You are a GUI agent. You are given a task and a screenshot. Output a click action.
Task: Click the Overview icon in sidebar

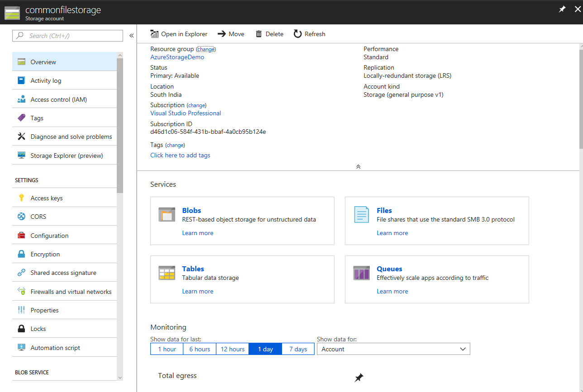point(21,62)
